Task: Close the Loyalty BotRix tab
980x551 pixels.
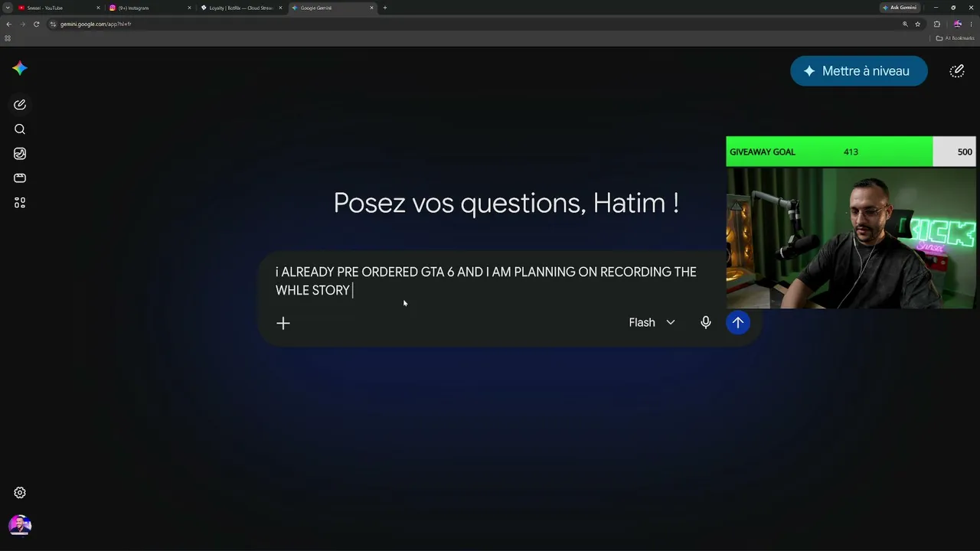Action: point(280,8)
